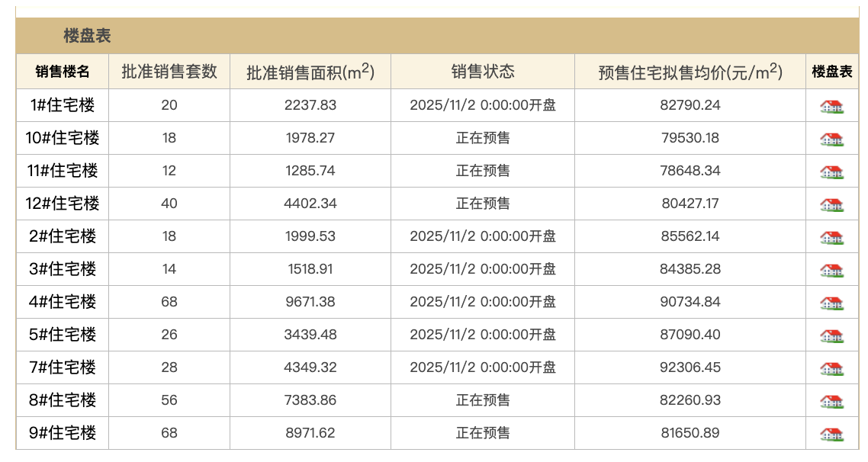Open the 楼盘表 icon for 9#住宅楼
This screenshot has height=462, width=868.
tap(831, 435)
